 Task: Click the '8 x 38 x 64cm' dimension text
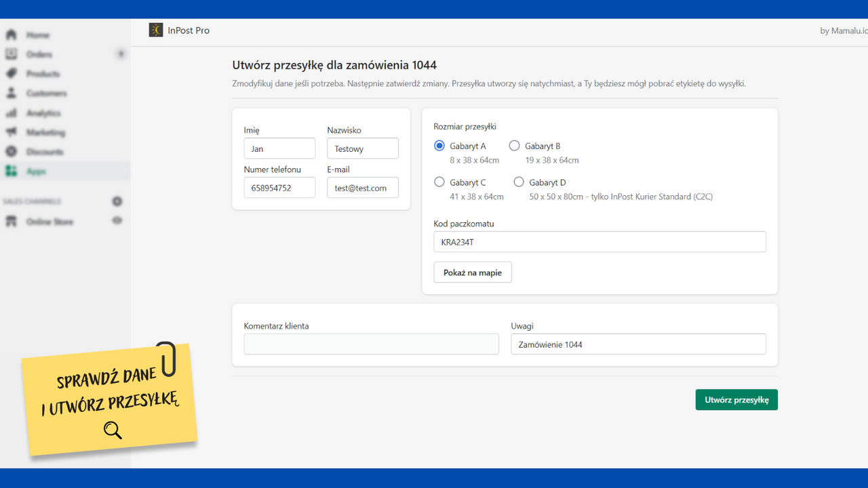pyautogui.click(x=475, y=161)
